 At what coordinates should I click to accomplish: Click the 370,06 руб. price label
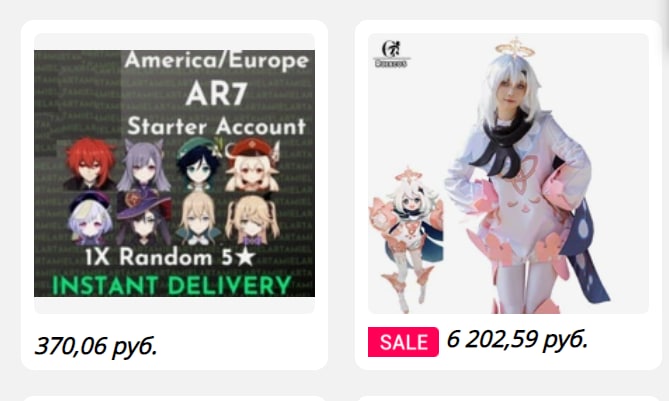click(96, 346)
